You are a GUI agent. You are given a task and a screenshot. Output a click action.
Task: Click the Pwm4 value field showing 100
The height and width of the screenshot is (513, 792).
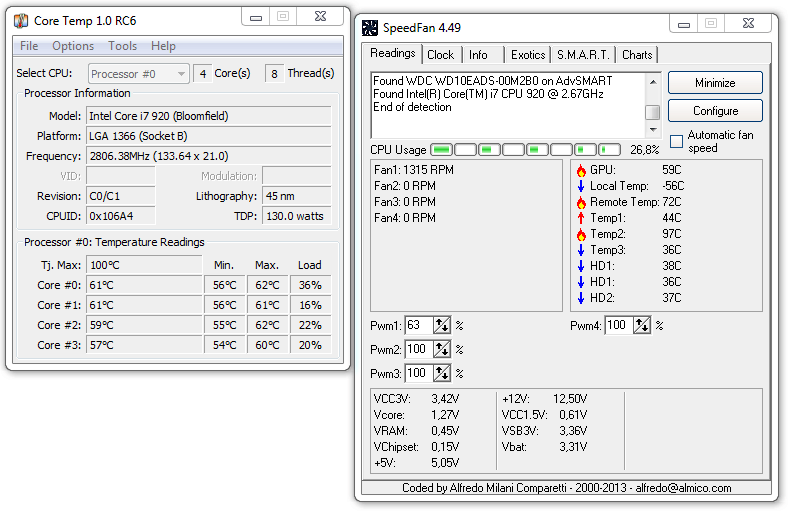tap(619, 325)
